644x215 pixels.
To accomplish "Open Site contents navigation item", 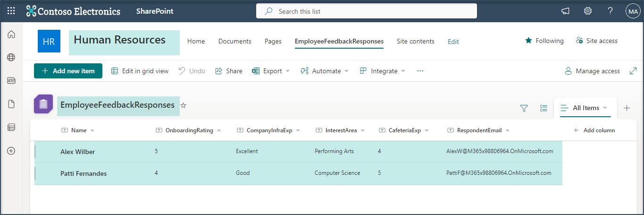I will coord(415,42).
